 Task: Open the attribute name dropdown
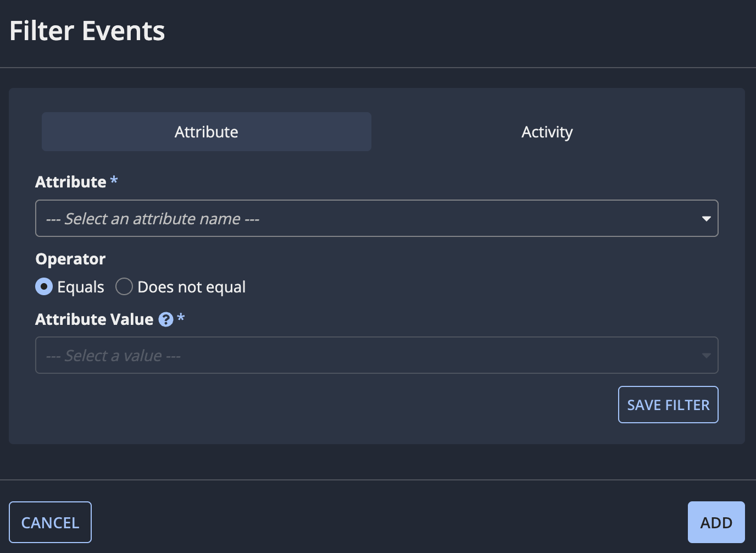(x=377, y=218)
